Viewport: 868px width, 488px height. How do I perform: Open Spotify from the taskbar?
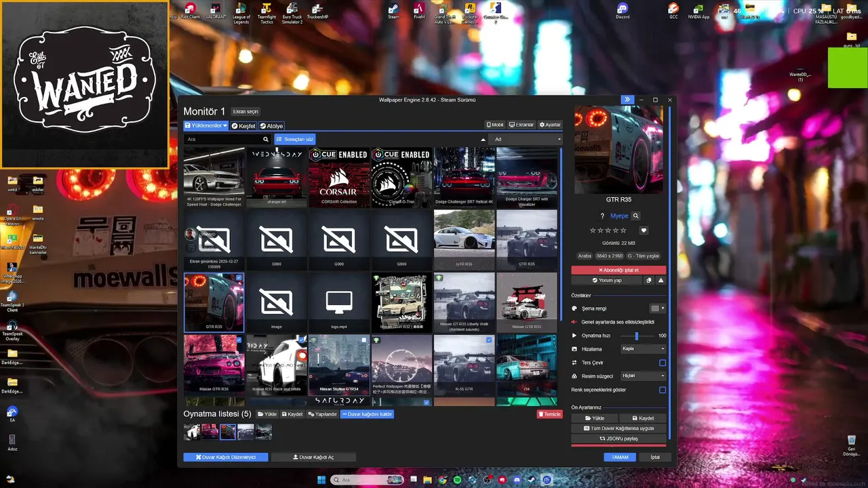tap(457, 480)
